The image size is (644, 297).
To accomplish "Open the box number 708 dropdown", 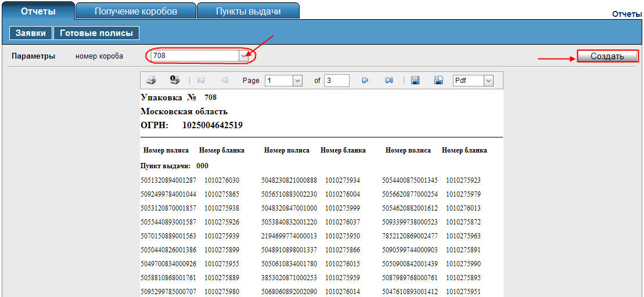I will [x=244, y=56].
